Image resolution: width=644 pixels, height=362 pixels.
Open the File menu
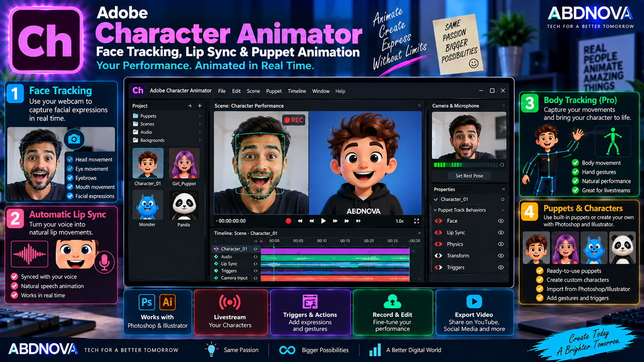point(222,91)
